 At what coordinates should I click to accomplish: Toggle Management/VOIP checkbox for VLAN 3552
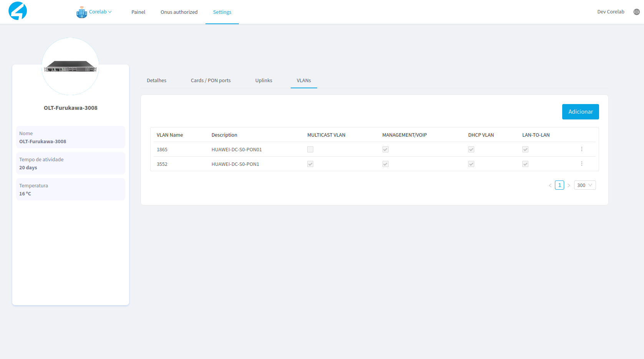386,164
